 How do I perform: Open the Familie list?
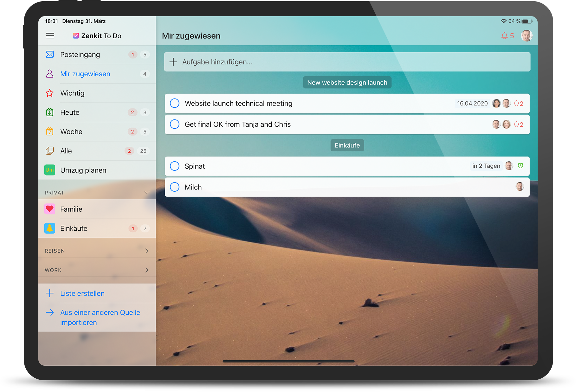(x=97, y=209)
